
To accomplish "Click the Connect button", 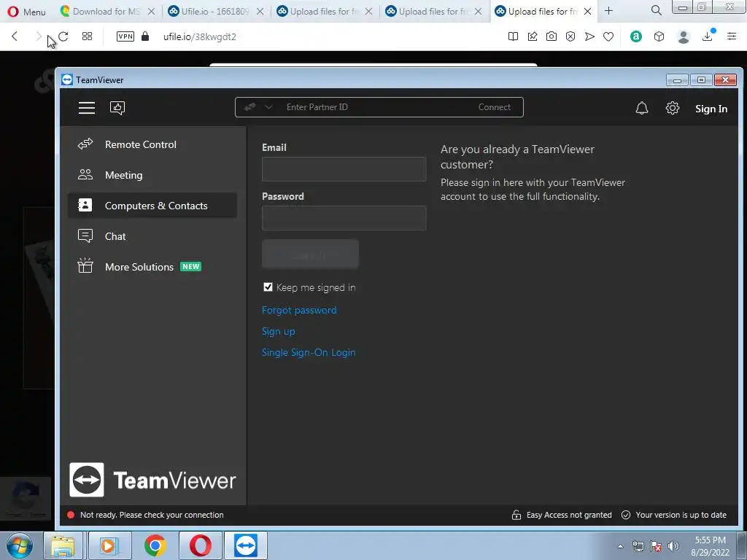I will coord(494,107).
